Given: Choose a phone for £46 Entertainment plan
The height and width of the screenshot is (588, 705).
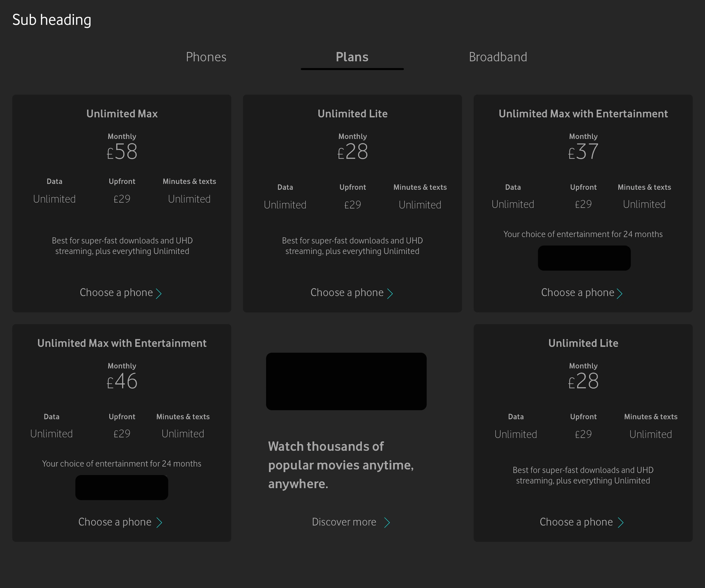Looking at the screenshot, I should (115, 522).
